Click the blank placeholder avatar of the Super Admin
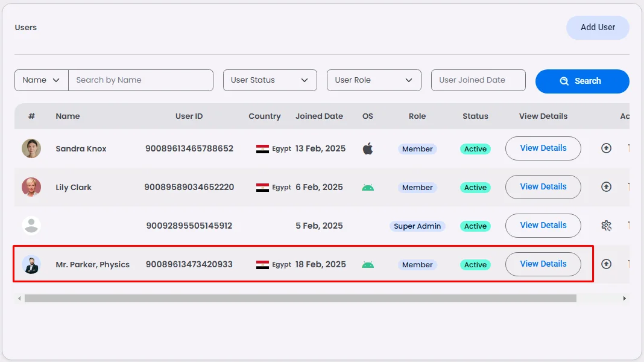Image resolution: width=644 pixels, height=362 pixels. (x=31, y=226)
